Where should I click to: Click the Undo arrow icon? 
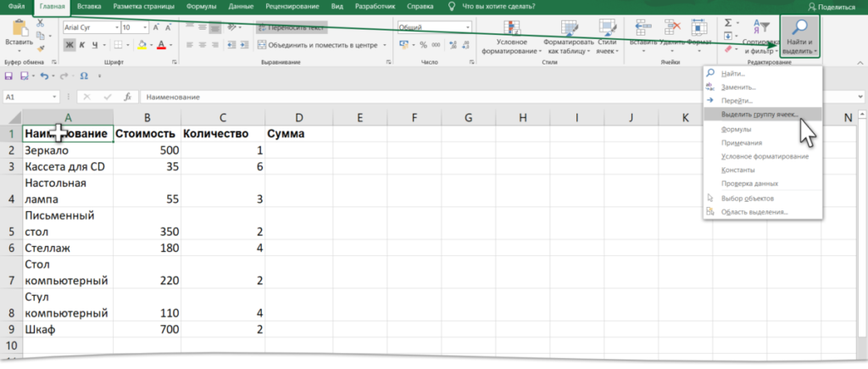click(44, 75)
